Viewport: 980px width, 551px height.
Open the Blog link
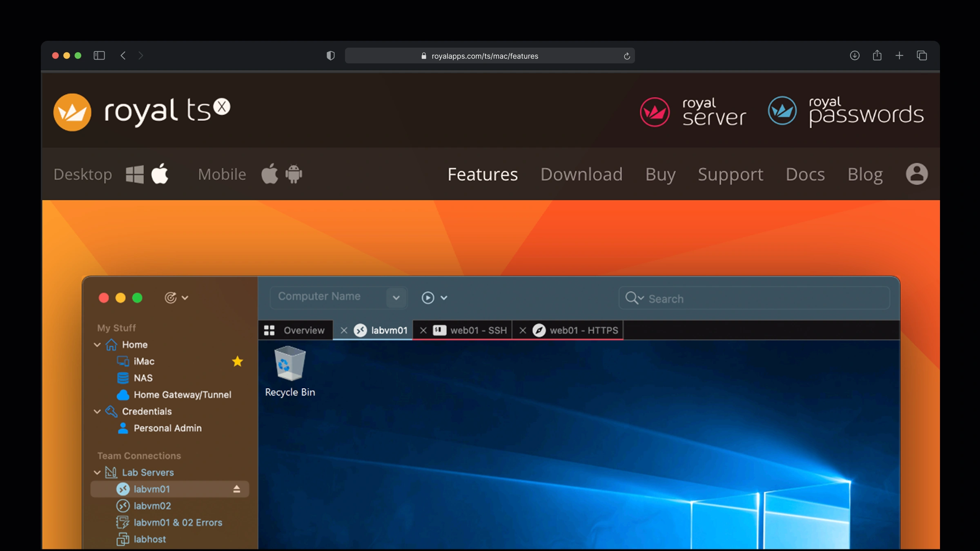pyautogui.click(x=865, y=175)
